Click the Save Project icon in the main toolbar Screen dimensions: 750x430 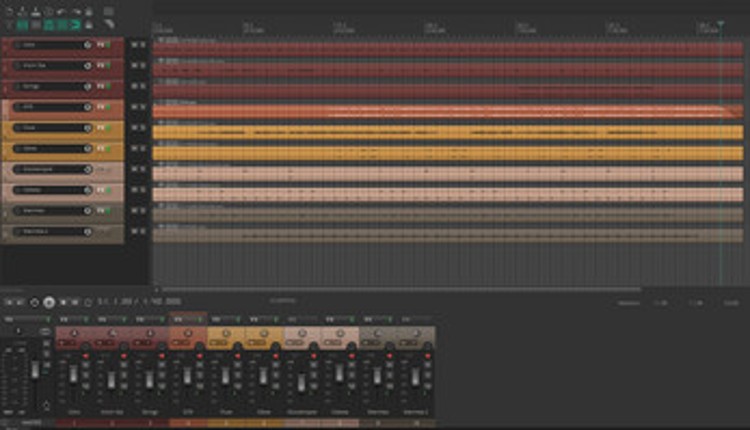(37, 13)
